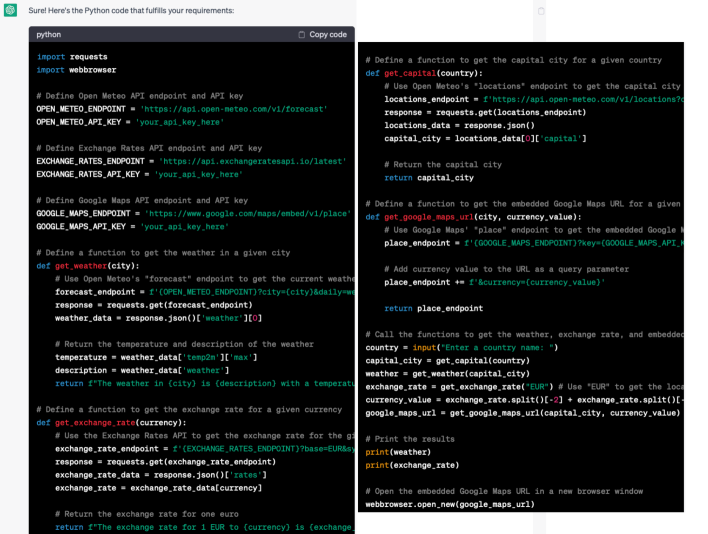Click the line 'import requests'
The width and height of the screenshot is (708, 534).
(72, 57)
